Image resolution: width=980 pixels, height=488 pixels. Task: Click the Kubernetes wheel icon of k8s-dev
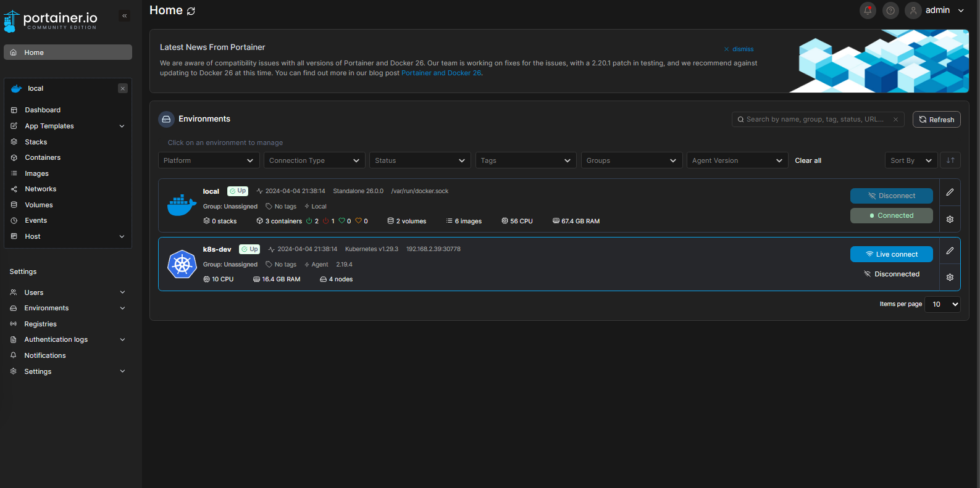tap(182, 264)
